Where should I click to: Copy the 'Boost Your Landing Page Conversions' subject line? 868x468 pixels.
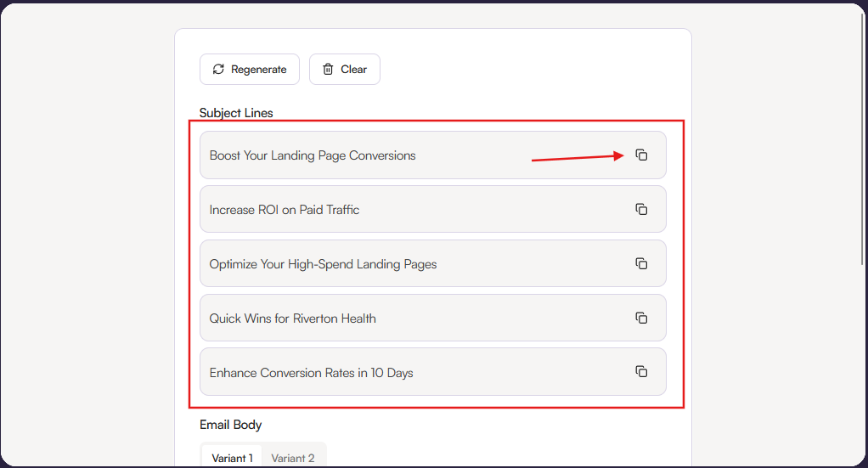pyautogui.click(x=641, y=155)
